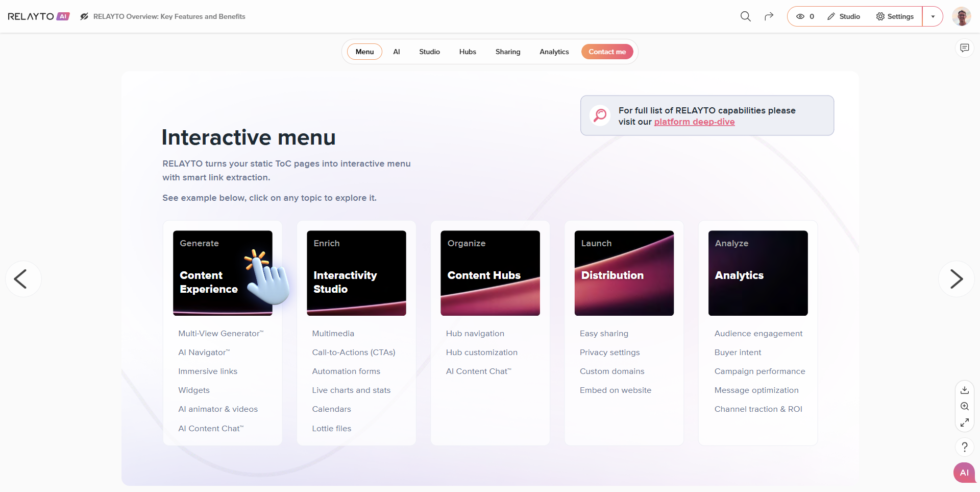Click Embed on website link
The width and height of the screenshot is (980, 492).
616,390
